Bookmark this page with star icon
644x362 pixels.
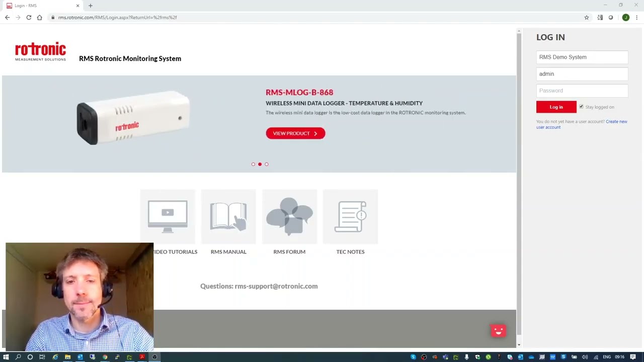click(586, 17)
